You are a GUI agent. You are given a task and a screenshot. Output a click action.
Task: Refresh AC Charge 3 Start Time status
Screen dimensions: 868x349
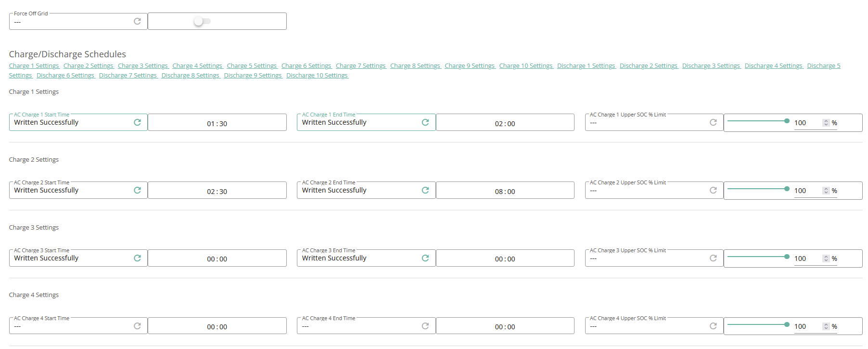click(137, 258)
